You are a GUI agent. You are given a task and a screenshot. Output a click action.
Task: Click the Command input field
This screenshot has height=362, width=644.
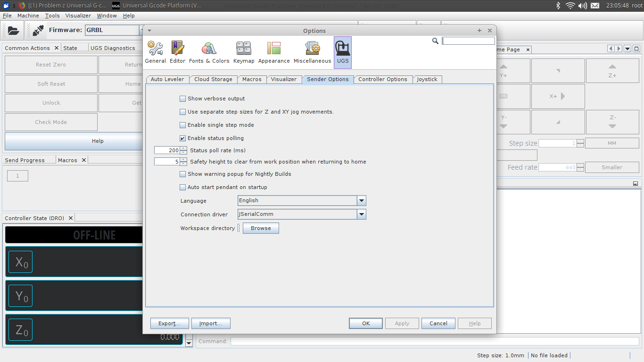[x=435, y=341]
